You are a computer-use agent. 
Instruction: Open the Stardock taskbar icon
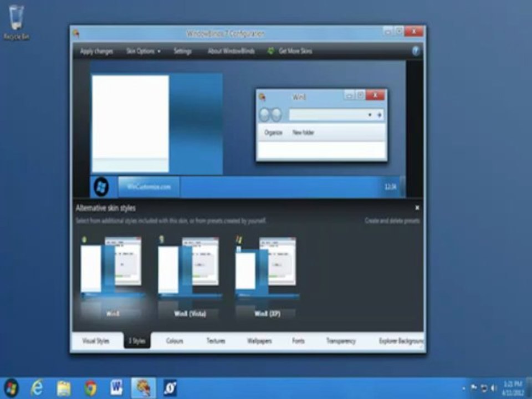[170, 388]
